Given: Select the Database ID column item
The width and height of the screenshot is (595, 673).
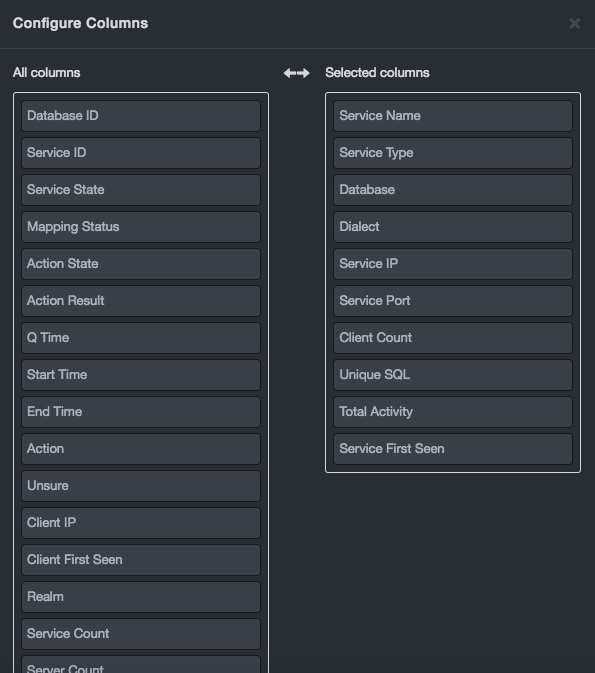Looking at the screenshot, I should (141, 116).
